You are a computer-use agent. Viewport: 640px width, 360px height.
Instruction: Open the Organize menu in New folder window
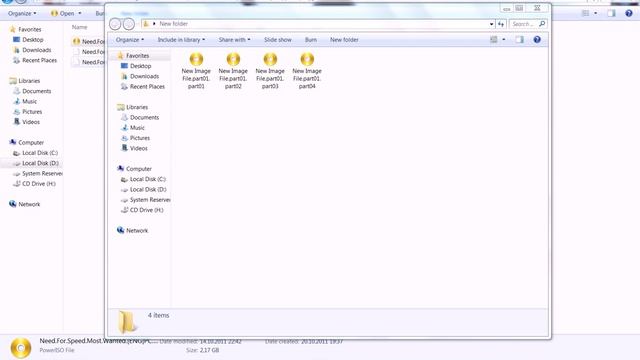pos(130,40)
